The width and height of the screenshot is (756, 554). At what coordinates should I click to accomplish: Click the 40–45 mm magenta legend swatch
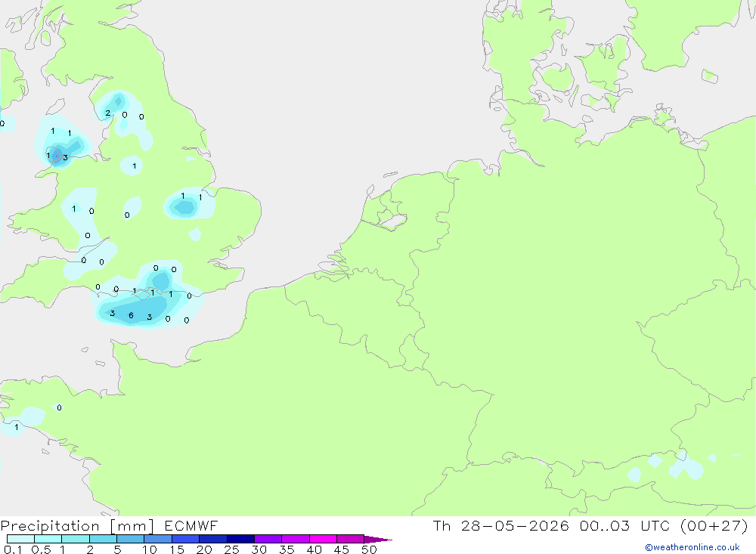pyautogui.click(x=323, y=539)
